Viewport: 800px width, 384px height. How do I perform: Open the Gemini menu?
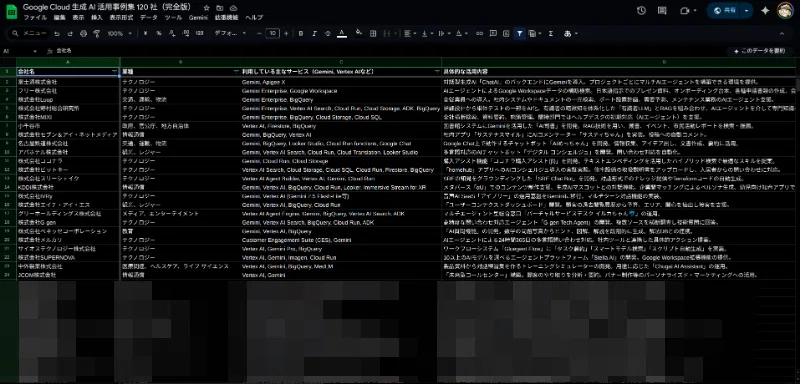pyautogui.click(x=198, y=17)
